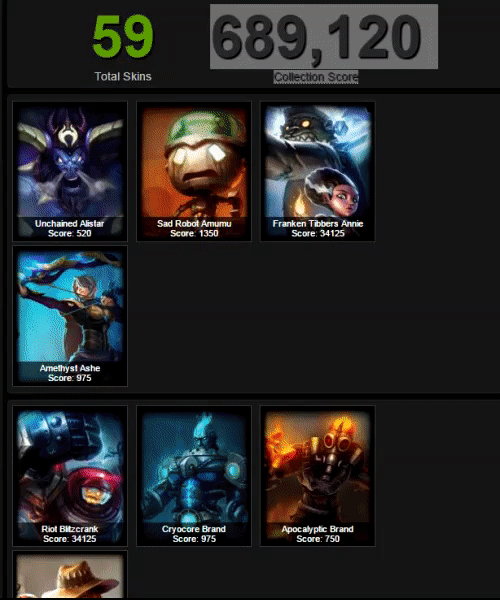Click the Score: 1350 text under Amumu
The width and height of the screenshot is (500, 600).
click(x=194, y=233)
